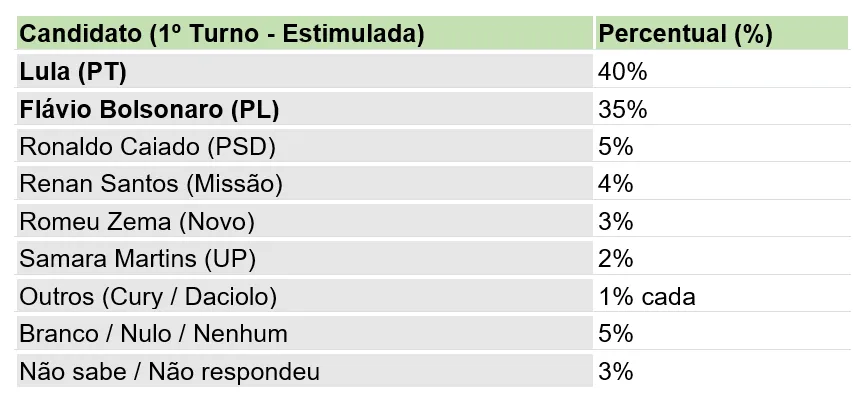The height and width of the screenshot is (400, 865).
Task: Click the Percentual (%) header cell
Action: pos(722,33)
